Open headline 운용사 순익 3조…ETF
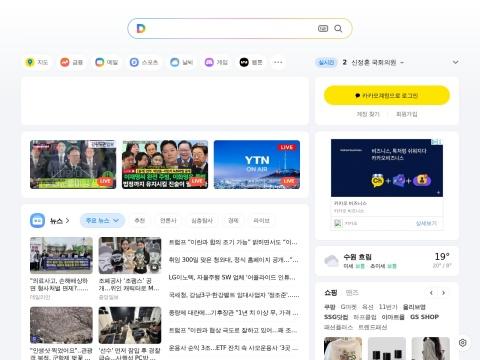 (x=233, y=348)
